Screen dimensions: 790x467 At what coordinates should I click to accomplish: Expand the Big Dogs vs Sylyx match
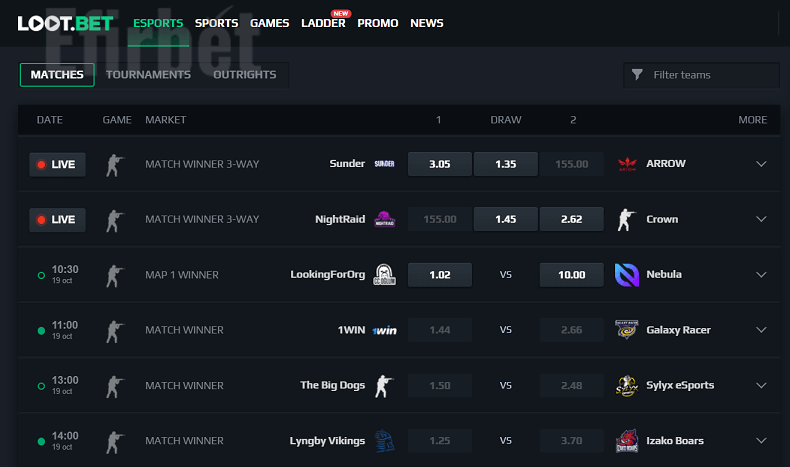click(x=761, y=385)
